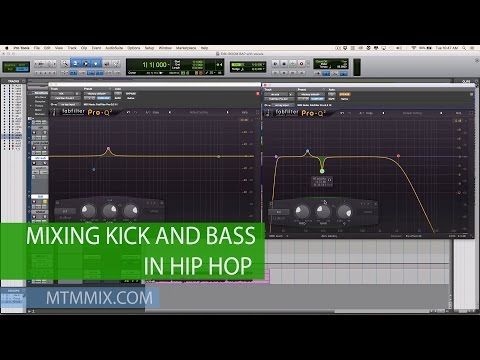The height and width of the screenshot is (360, 480).
Task: Open the band shape dropdown in right Pro-Q 2
Action: point(279,212)
